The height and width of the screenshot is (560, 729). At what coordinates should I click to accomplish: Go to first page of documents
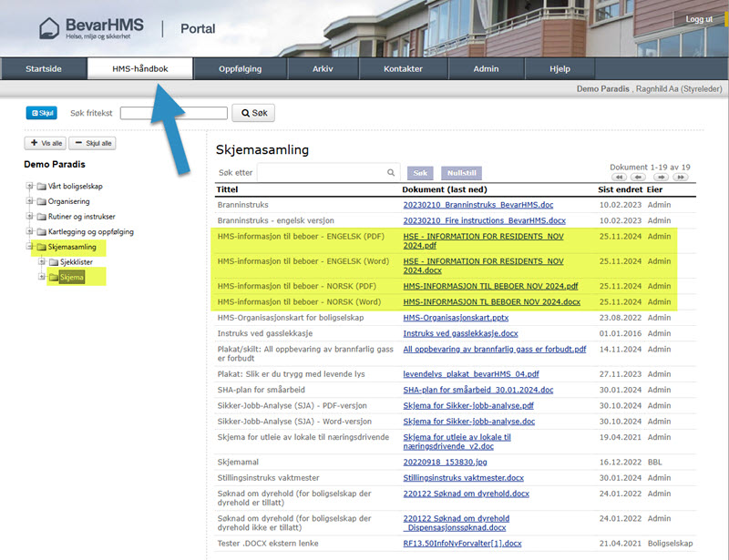pyautogui.click(x=619, y=178)
